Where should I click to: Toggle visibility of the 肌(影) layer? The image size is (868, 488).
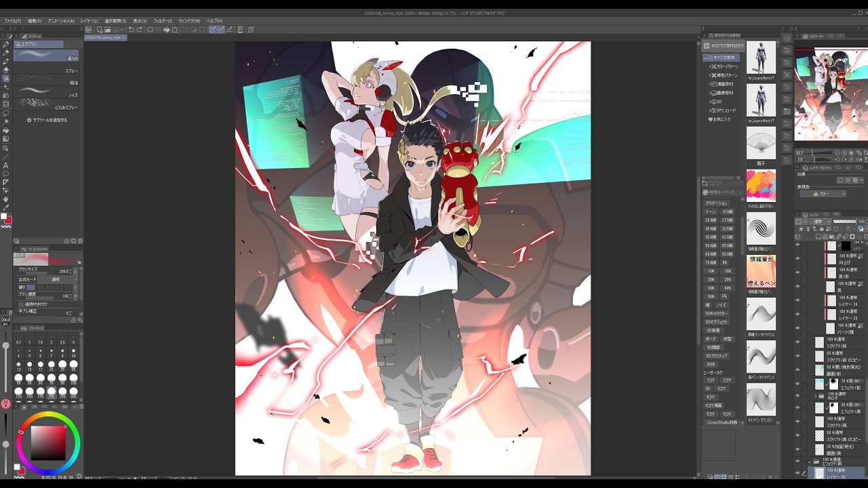797,272
